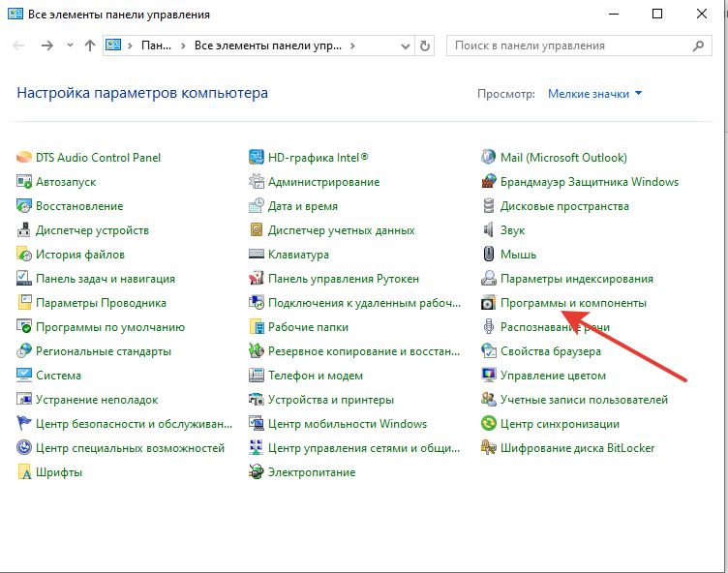The width and height of the screenshot is (728, 573).
Task: Maximize the control panel window
Action: (x=657, y=14)
